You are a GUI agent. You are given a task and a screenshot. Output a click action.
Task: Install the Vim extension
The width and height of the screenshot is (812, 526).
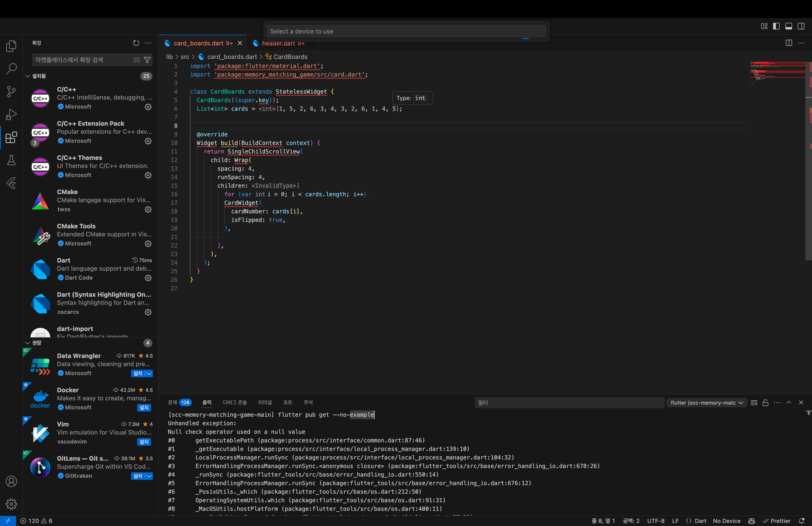point(144,442)
